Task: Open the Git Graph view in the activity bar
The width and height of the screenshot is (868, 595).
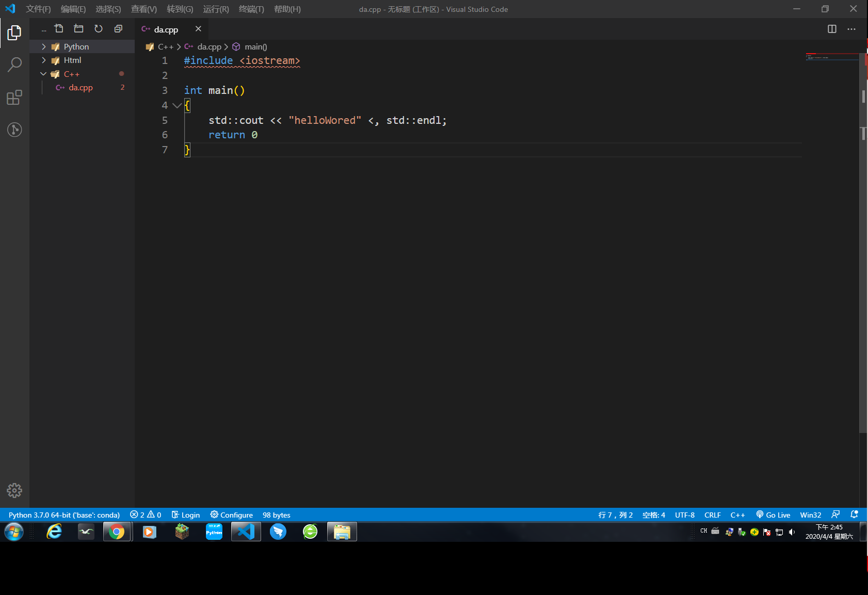Action: tap(14, 130)
